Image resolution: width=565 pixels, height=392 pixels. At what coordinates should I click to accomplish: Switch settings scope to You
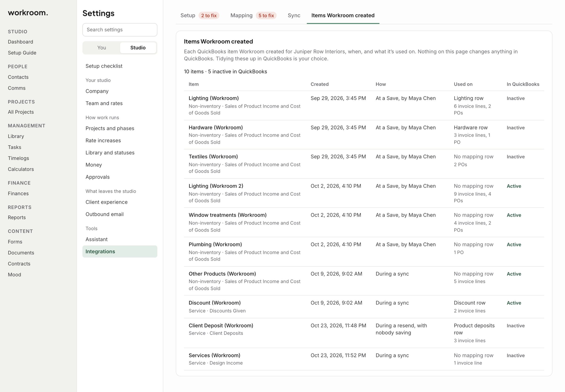click(101, 48)
